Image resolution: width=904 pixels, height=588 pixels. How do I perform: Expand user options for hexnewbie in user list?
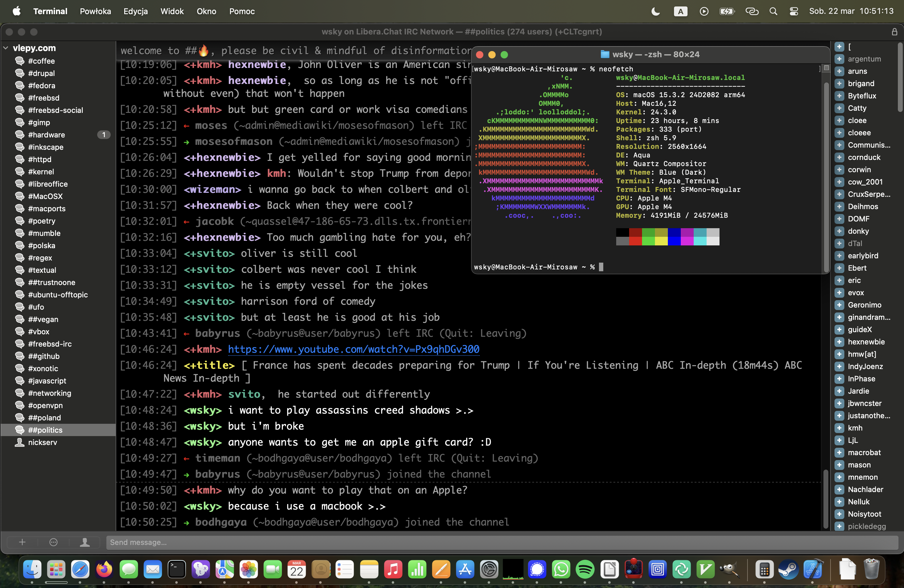pos(839,342)
